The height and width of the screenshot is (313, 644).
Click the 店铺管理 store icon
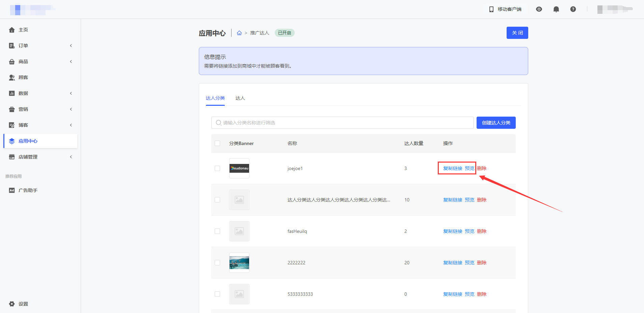pyautogui.click(x=12, y=157)
